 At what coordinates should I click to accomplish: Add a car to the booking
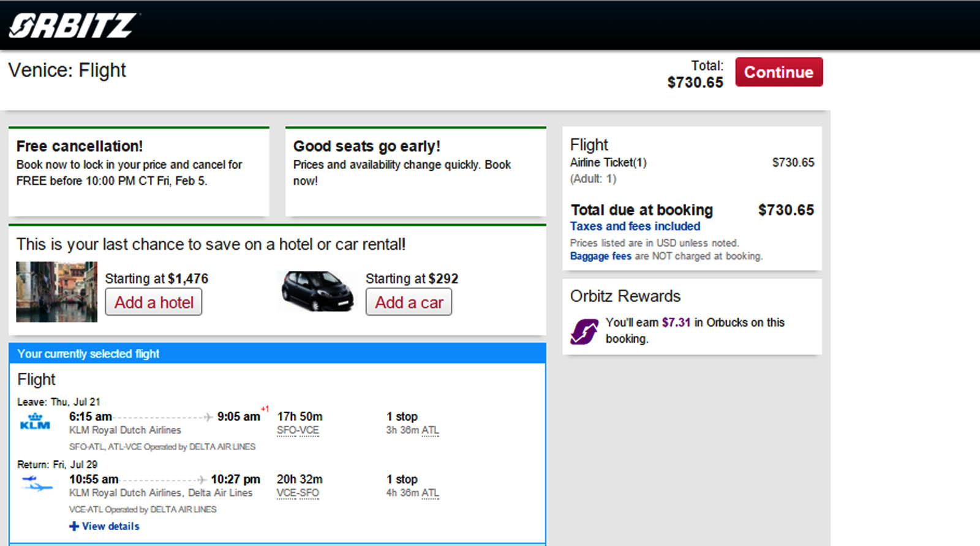pyautogui.click(x=409, y=302)
